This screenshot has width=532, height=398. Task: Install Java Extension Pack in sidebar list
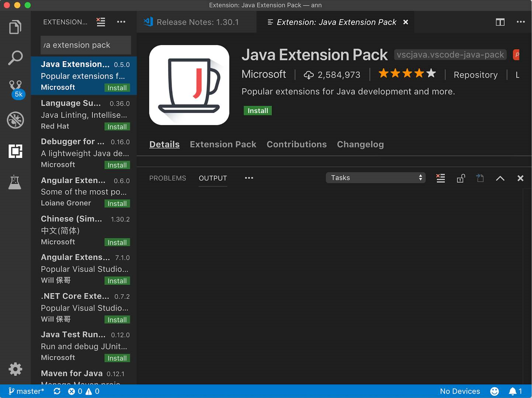click(x=117, y=88)
